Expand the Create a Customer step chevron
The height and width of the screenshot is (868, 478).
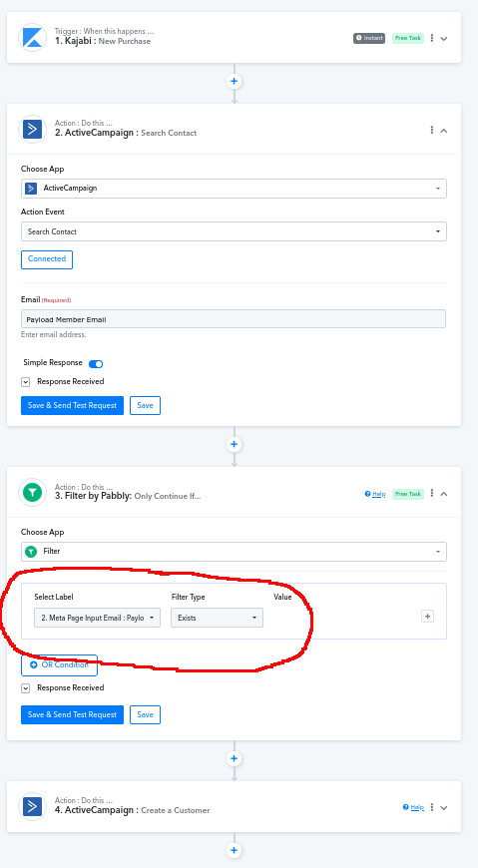coord(444,808)
